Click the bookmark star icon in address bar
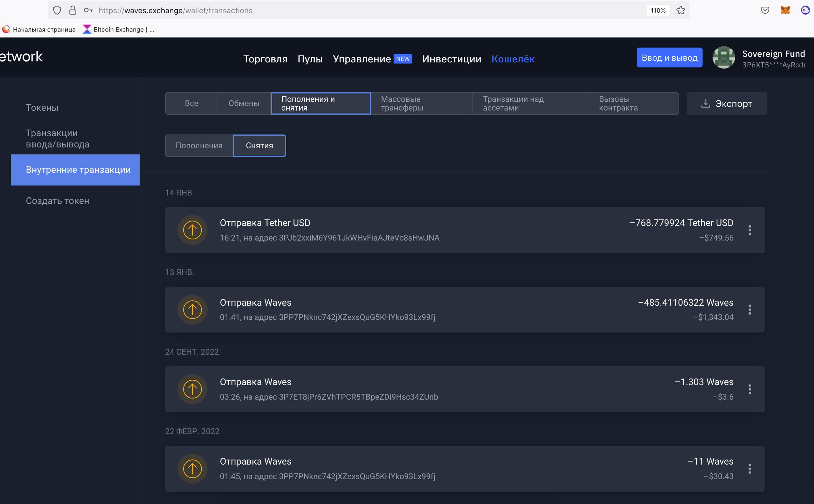The height and width of the screenshot is (504, 814). [x=680, y=10]
